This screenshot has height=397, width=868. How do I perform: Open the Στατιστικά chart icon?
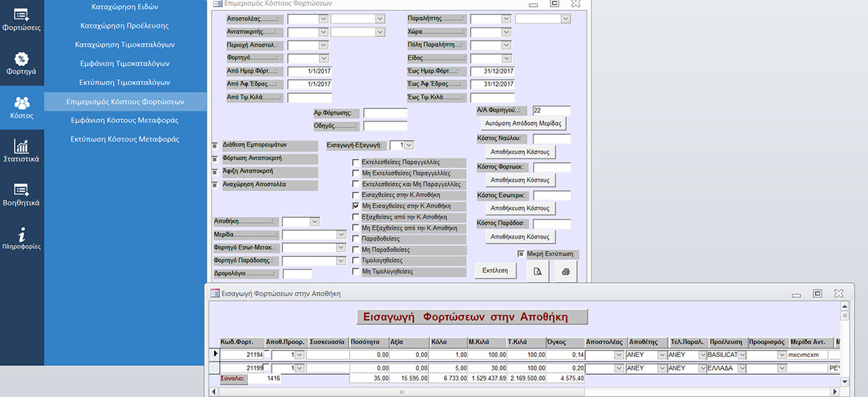pos(21,150)
